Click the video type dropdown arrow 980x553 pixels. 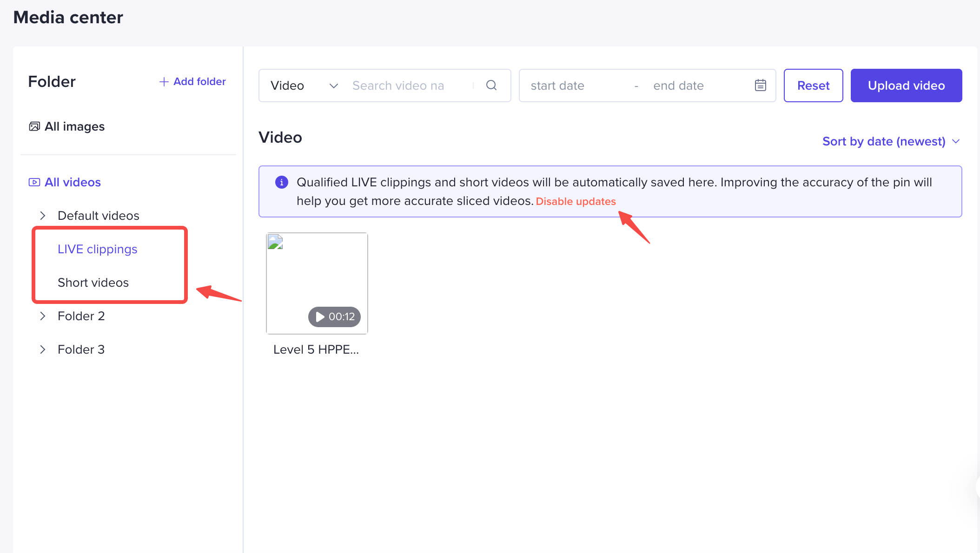332,86
